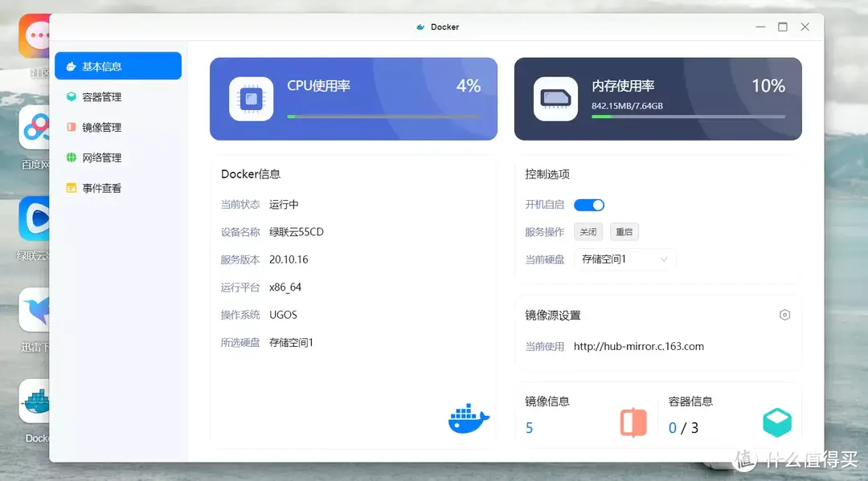Screen dimensions: 868x481
Task: Open the Docker desktop icon behind the window
Action: pyautogui.click(x=35, y=402)
